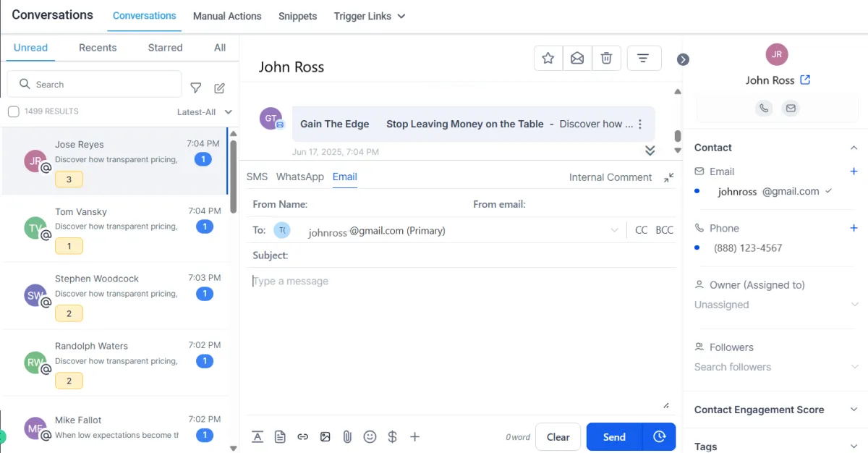Add a new phone number plus icon

click(854, 228)
